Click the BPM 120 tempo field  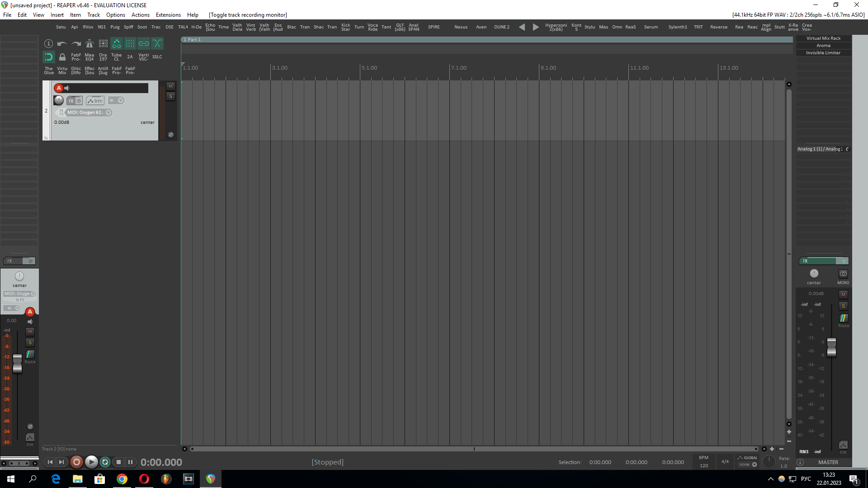[704, 465]
